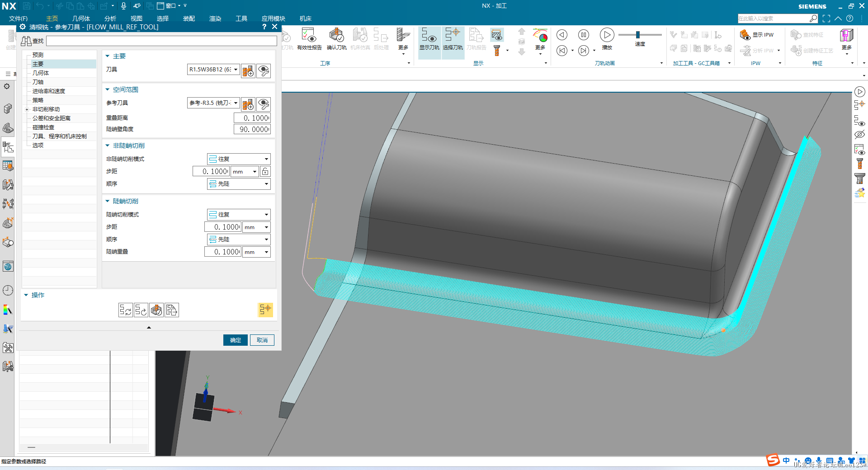
Task: Click the 确定 OK button
Action: click(x=236, y=340)
